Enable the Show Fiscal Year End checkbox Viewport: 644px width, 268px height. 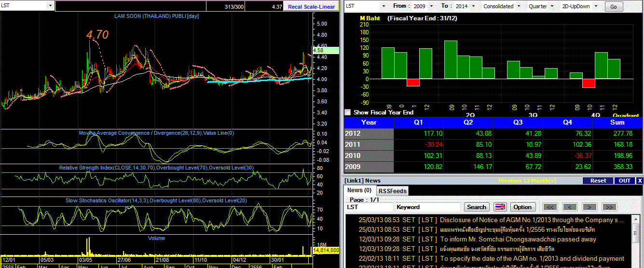pyautogui.click(x=347, y=112)
